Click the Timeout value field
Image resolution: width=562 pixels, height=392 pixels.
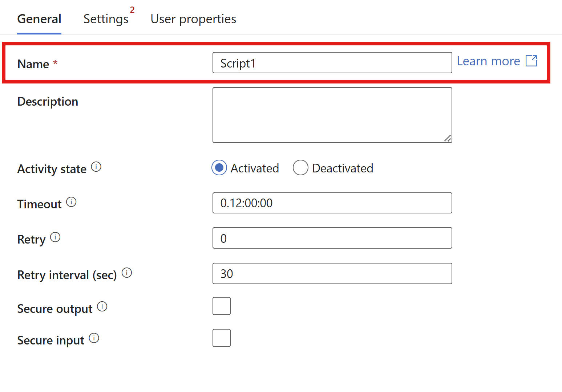click(x=332, y=203)
